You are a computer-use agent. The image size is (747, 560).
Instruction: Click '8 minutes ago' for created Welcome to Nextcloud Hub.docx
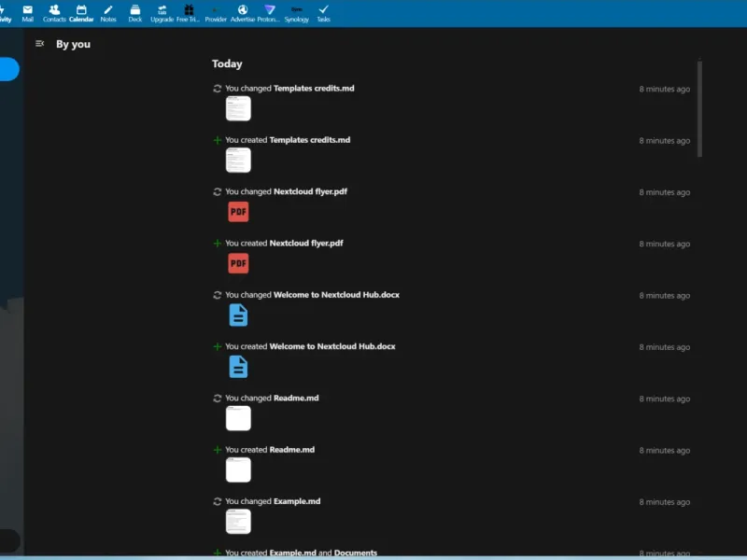point(665,347)
